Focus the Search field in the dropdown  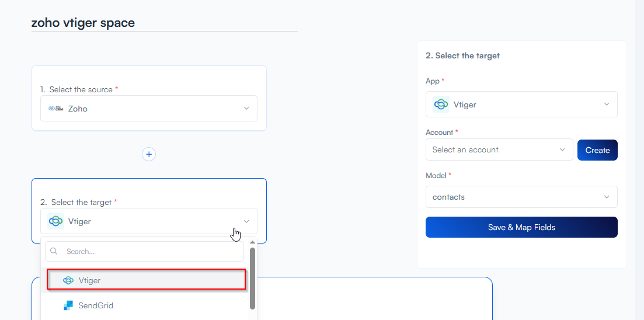click(x=152, y=252)
